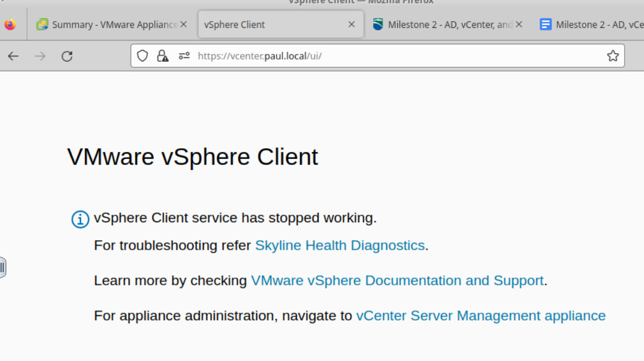Open the Skyline Health Diagnostics link
Image resolution: width=644 pixels, height=361 pixels.
(x=340, y=245)
